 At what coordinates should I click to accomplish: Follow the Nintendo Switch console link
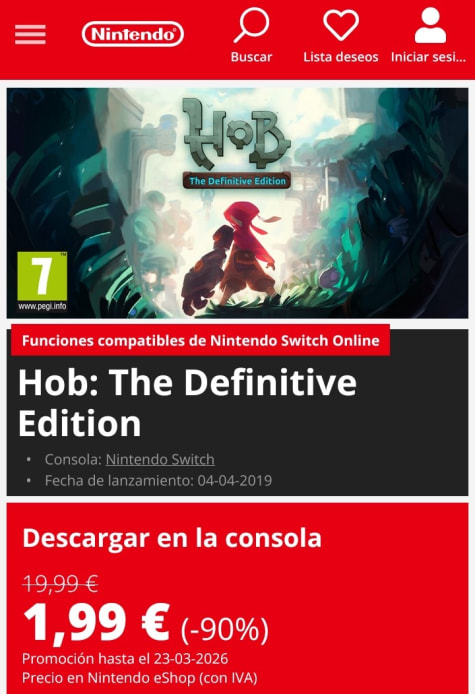(160, 459)
